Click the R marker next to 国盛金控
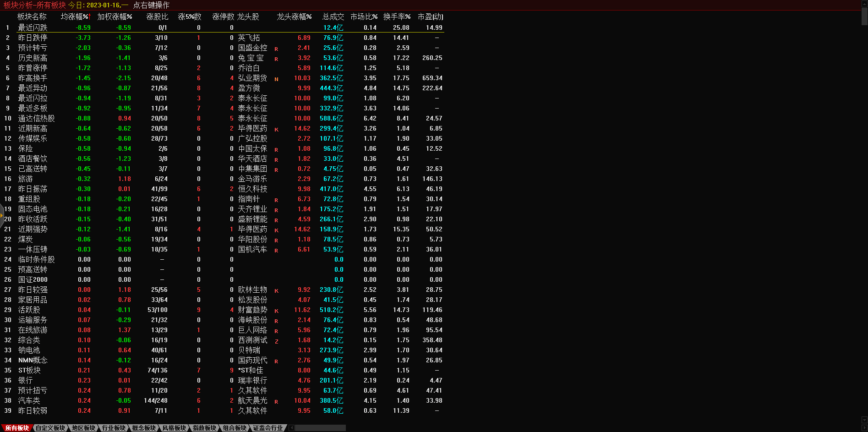The height and width of the screenshot is (432, 868). click(276, 49)
